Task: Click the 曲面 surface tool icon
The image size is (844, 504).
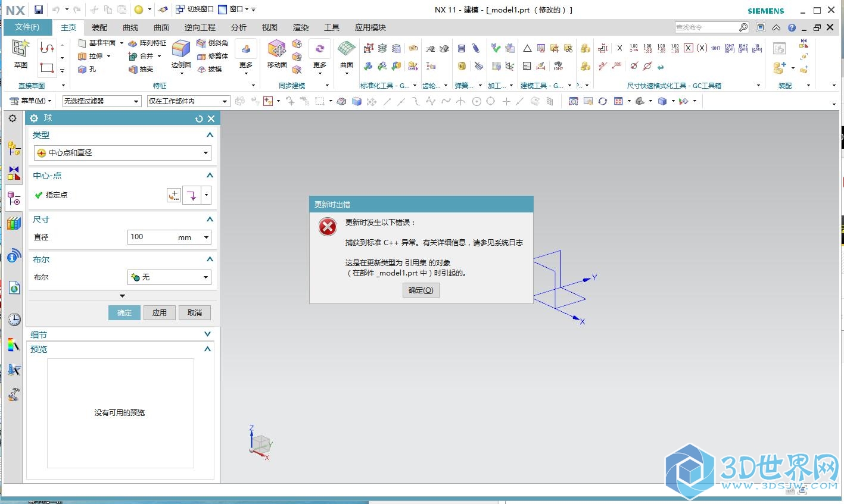Action: (347, 54)
